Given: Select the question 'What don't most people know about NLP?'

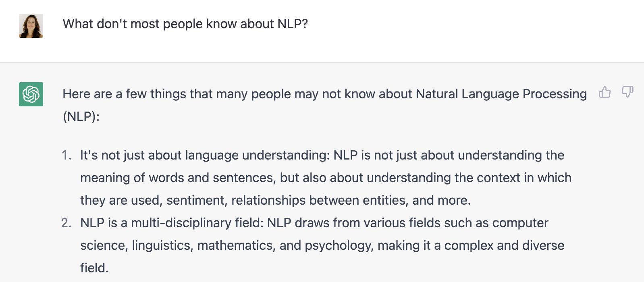Looking at the screenshot, I should (x=185, y=24).
